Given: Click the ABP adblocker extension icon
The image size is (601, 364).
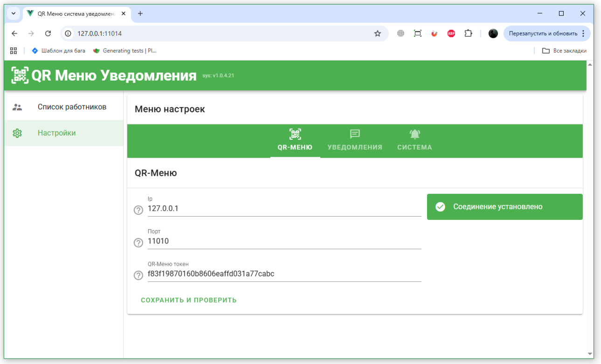Looking at the screenshot, I should click(451, 34).
